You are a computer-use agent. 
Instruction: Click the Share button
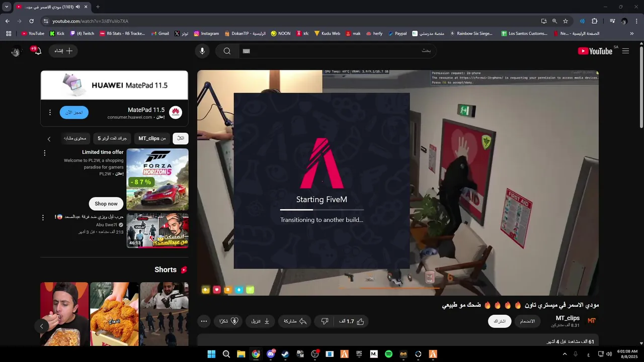pyautogui.click(x=295, y=321)
